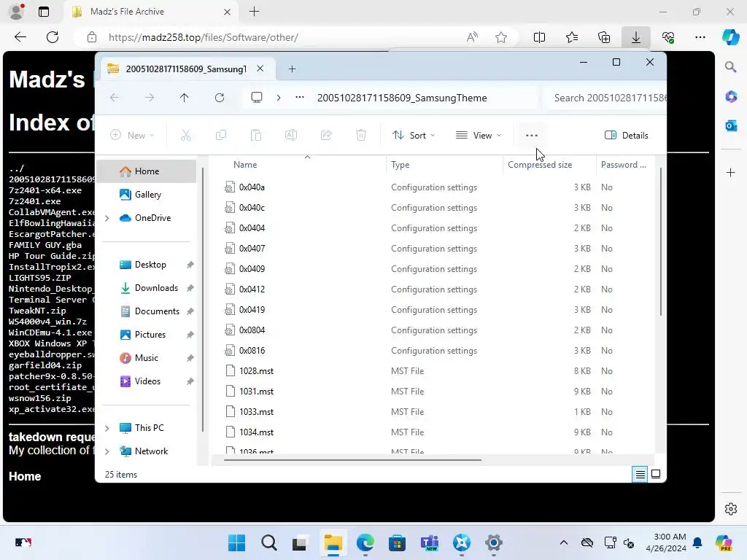Click the Rename icon in Explorer toolbar
This screenshot has height=560, width=747.
click(291, 135)
